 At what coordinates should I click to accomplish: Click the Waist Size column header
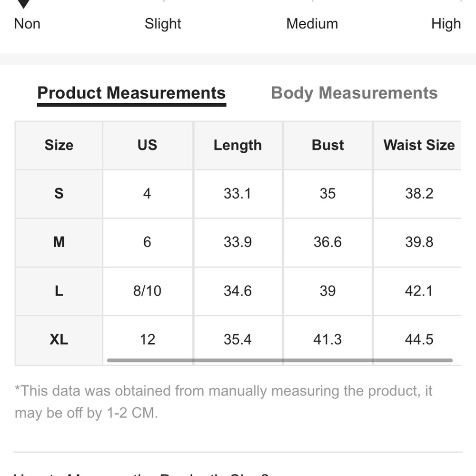pos(419,145)
